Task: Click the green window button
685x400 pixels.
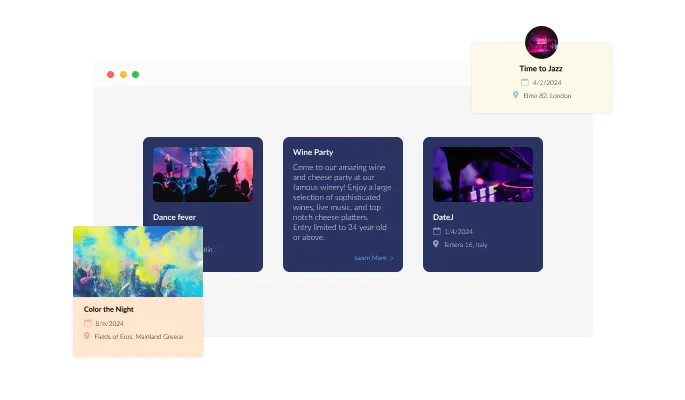Action: (x=136, y=75)
